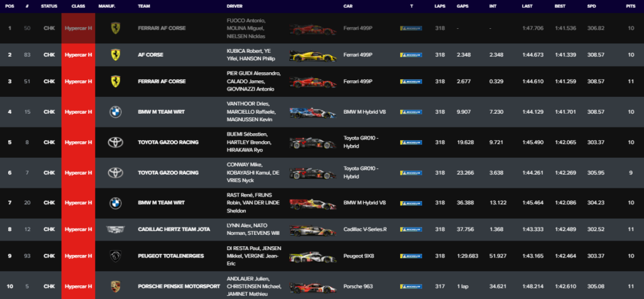The width and height of the screenshot is (644, 299).
Task: Select team name PORSCHE PENSKE MOTORSPORT
Action: [x=179, y=286]
